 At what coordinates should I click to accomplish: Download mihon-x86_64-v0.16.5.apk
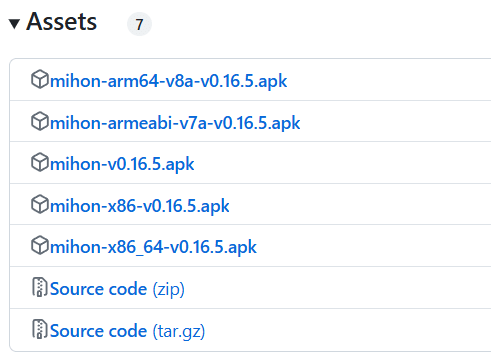click(x=153, y=247)
